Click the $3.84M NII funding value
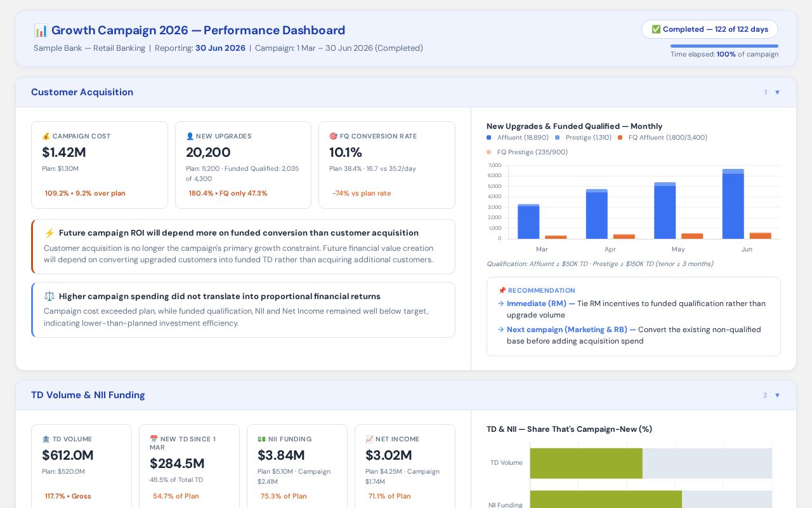This screenshot has width=812, height=508. (281, 455)
